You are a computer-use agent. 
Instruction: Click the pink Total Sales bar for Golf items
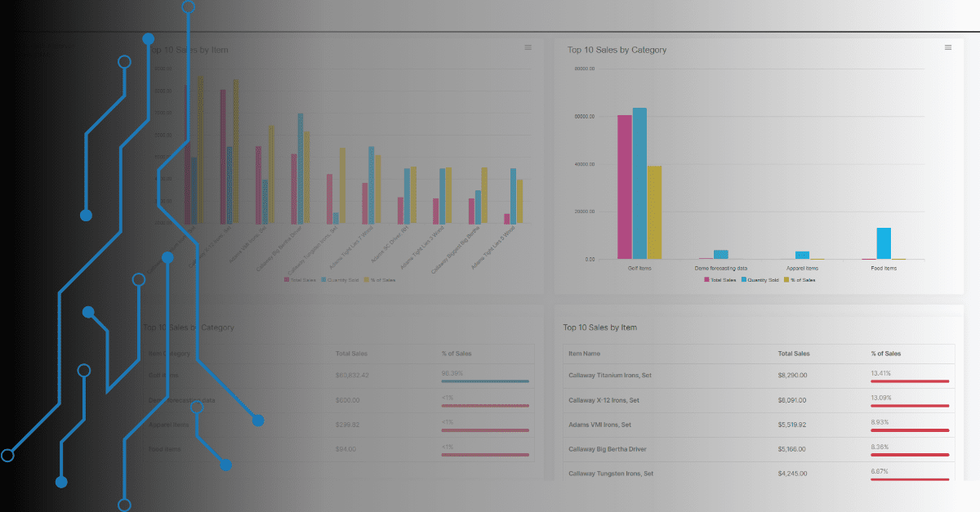[624, 186]
